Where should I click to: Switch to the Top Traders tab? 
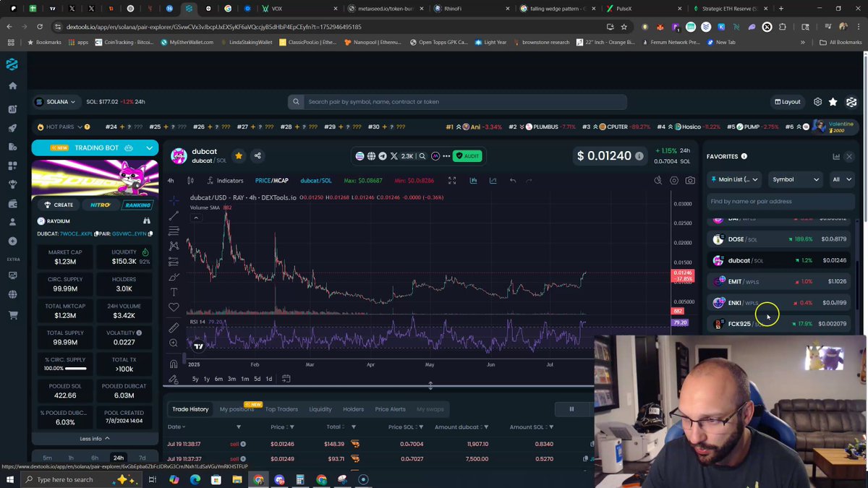pyautogui.click(x=281, y=409)
